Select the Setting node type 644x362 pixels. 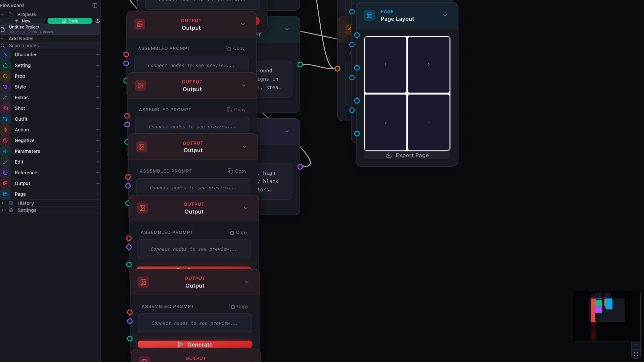(50, 65)
